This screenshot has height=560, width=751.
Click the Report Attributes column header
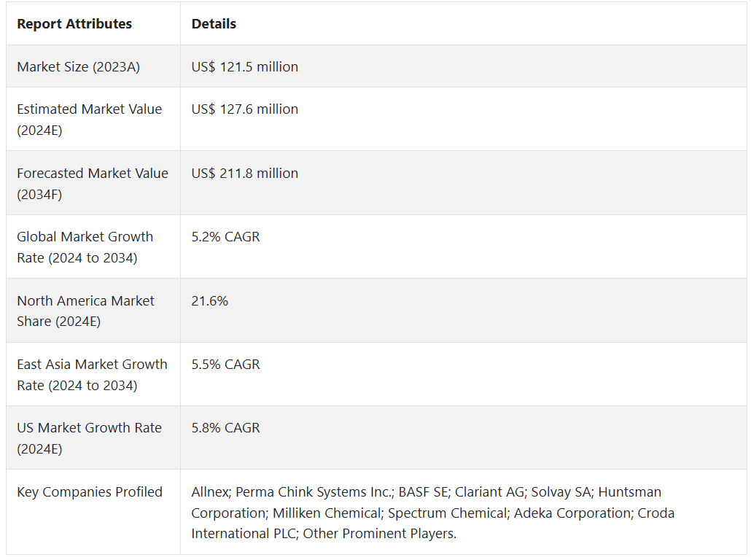coord(74,24)
